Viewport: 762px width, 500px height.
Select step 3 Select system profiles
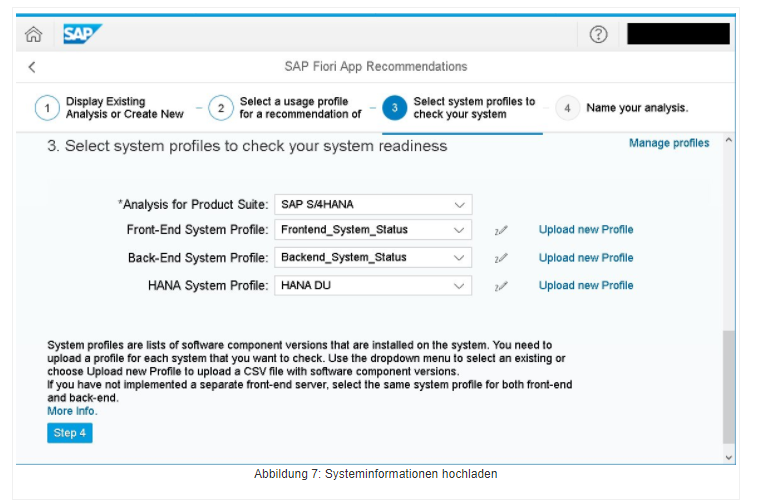394,108
